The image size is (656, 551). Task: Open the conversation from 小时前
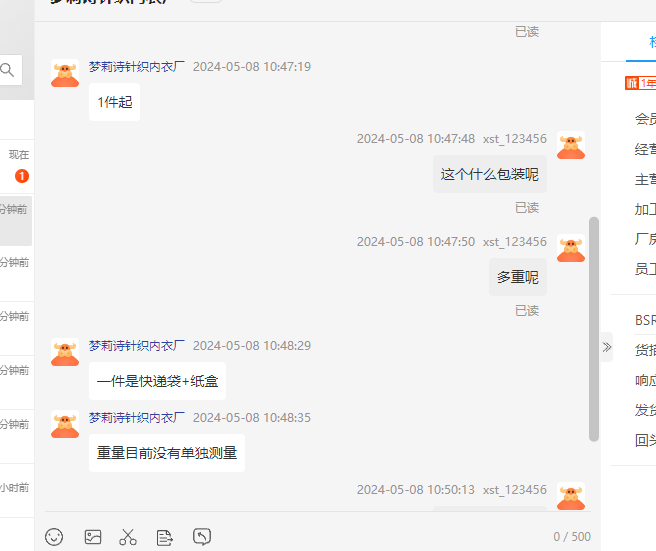point(17,490)
